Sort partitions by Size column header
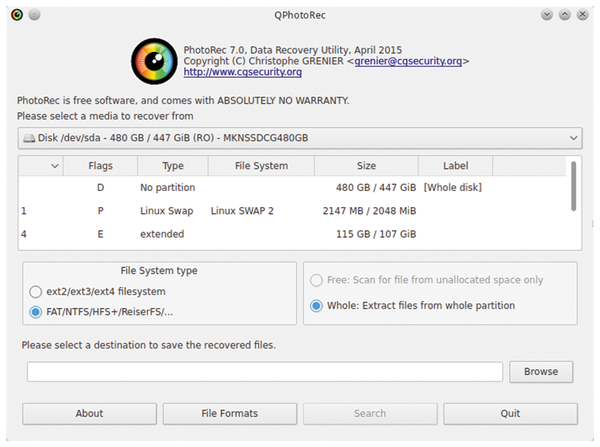The image size is (600, 447). [366, 166]
